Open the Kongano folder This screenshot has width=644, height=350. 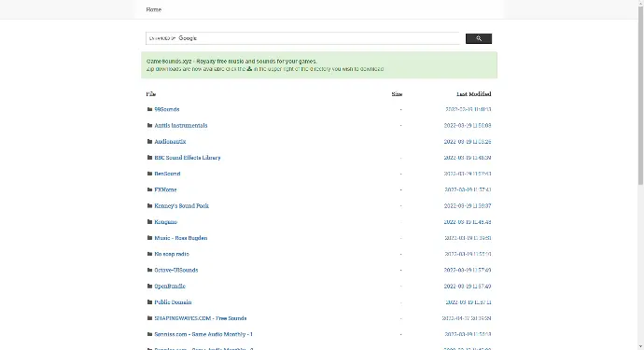point(166,222)
